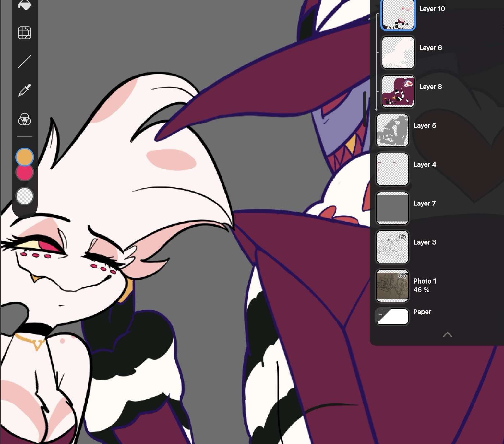Select the straight line tool
The image size is (504, 444).
[x=25, y=62]
